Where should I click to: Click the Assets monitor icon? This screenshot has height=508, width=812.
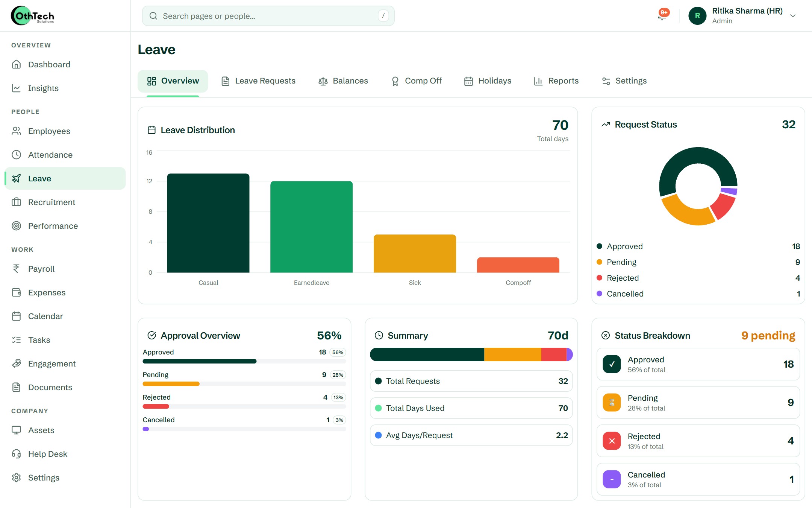click(x=16, y=430)
